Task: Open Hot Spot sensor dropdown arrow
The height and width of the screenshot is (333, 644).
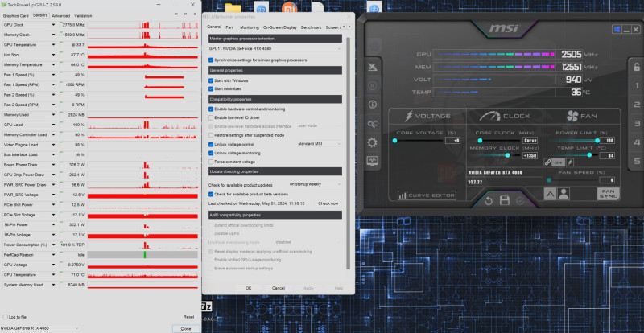Action: [53, 55]
